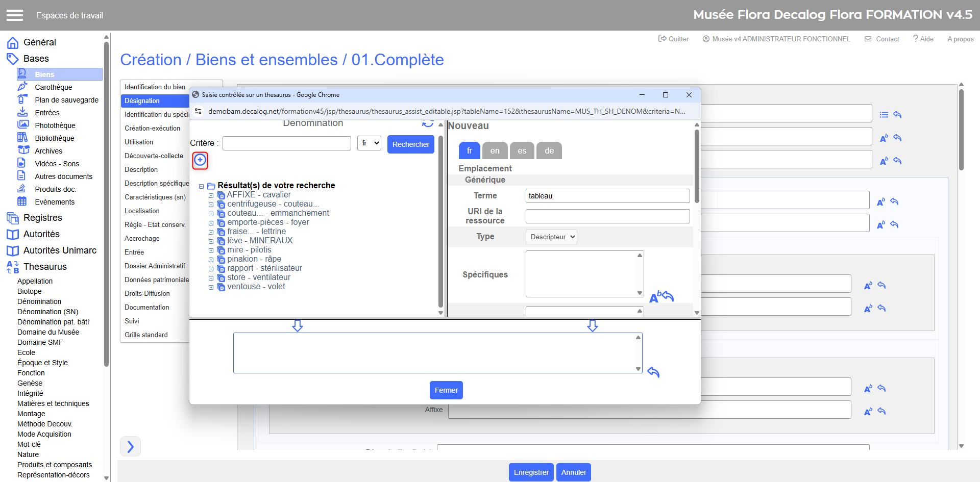The width and height of the screenshot is (980, 482).
Task: Click the Rechercher button
Action: pos(410,144)
